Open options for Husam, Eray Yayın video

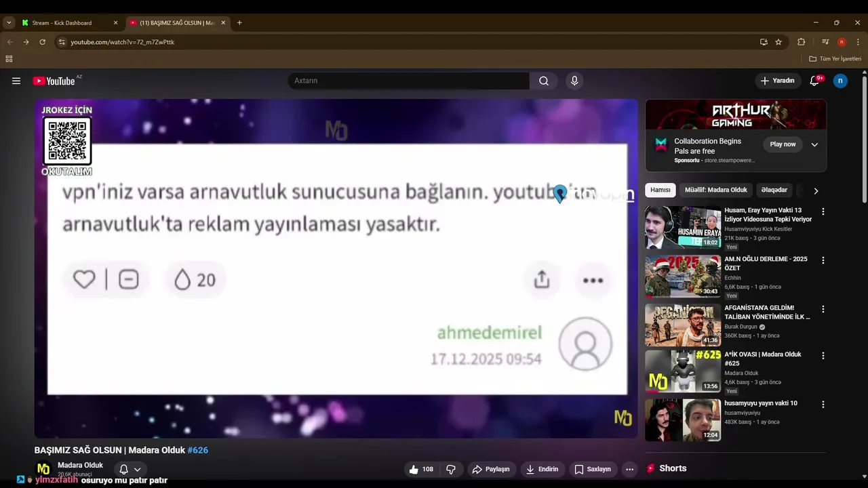click(x=823, y=211)
